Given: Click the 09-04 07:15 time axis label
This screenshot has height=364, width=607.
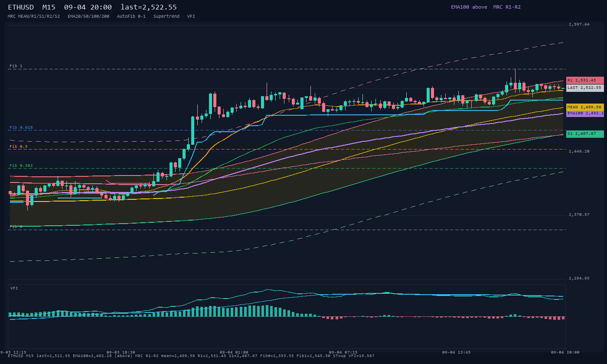Looking at the screenshot, I should click(343, 352).
